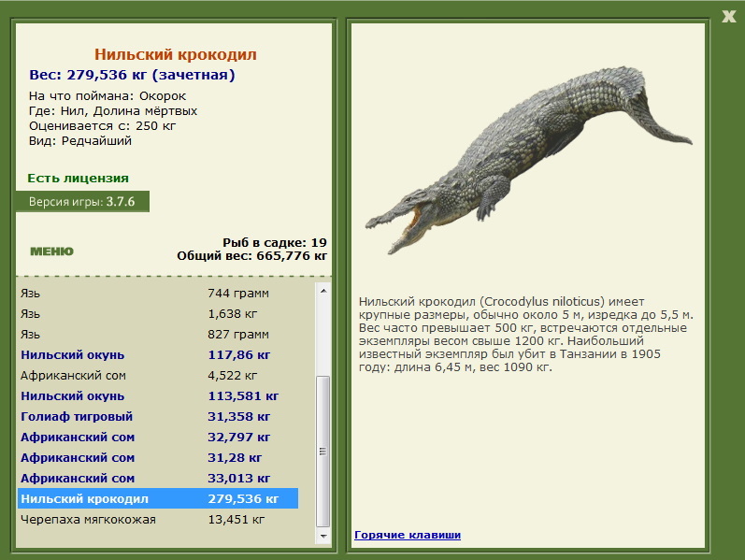Select Черепаха мягкокожая in the list

[158, 519]
